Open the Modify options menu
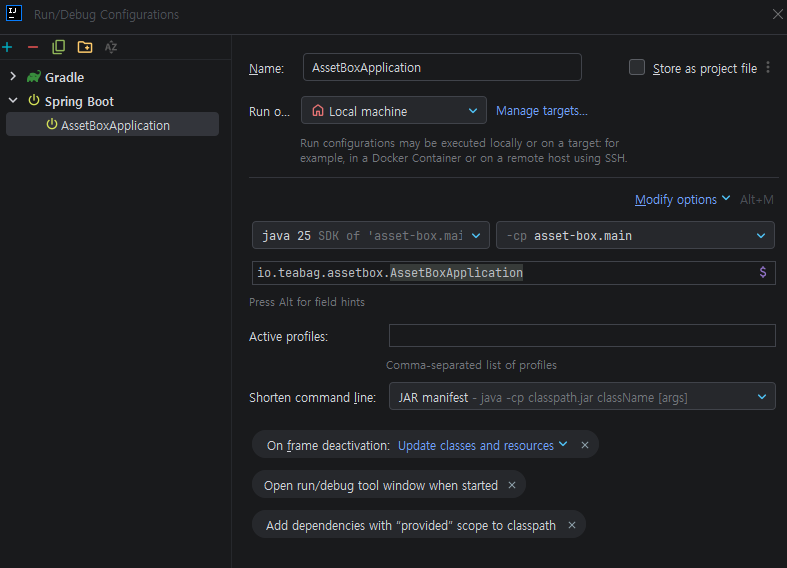 click(682, 200)
